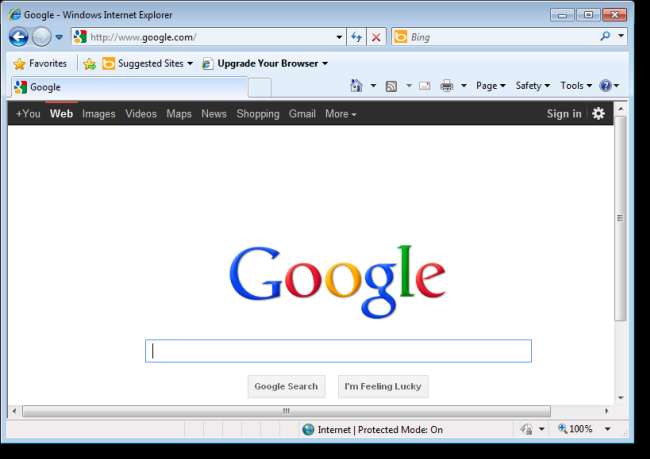This screenshot has height=459, width=650.
Task: Click the Internet | Protected Mode: On text
Action: [x=380, y=430]
